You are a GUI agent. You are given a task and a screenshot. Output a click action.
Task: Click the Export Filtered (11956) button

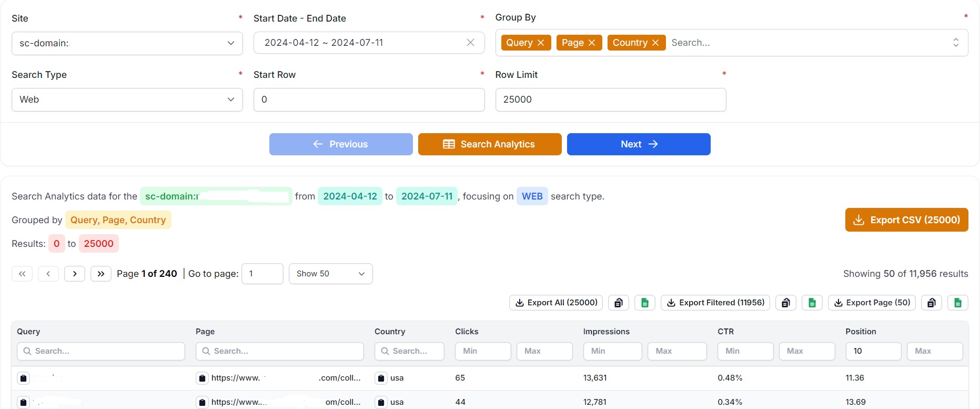coord(715,303)
